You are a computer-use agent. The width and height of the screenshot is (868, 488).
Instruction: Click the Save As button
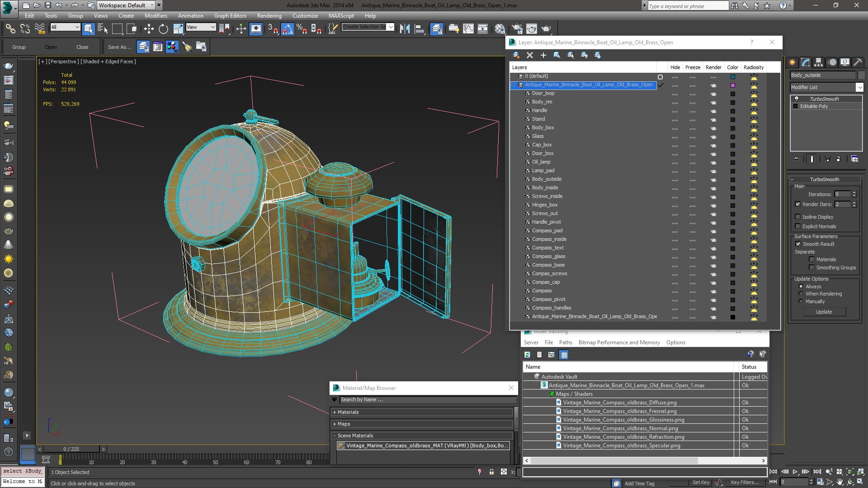tap(119, 47)
